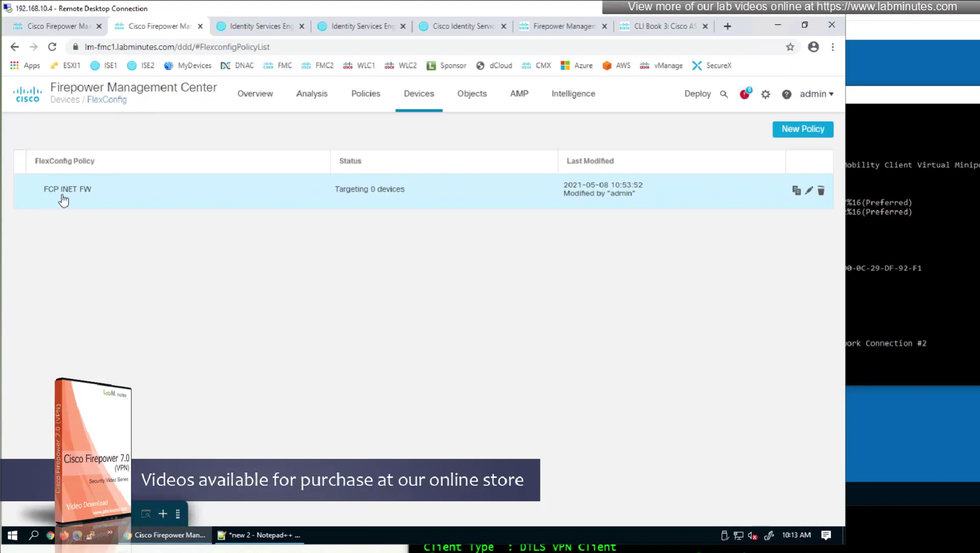
Task: Open FCP INET FW policy link
Action: tap(67, 189)
